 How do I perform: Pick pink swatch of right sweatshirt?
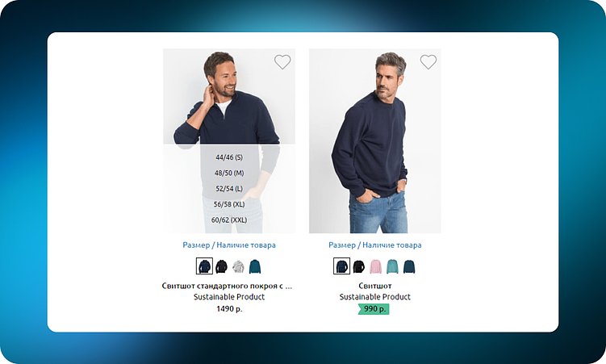pyautogui.click(x=375, y=266)
